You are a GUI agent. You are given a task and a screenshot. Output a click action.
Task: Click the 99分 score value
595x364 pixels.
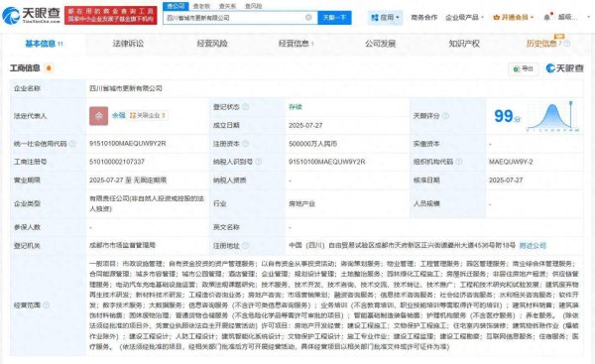[507, 116]
